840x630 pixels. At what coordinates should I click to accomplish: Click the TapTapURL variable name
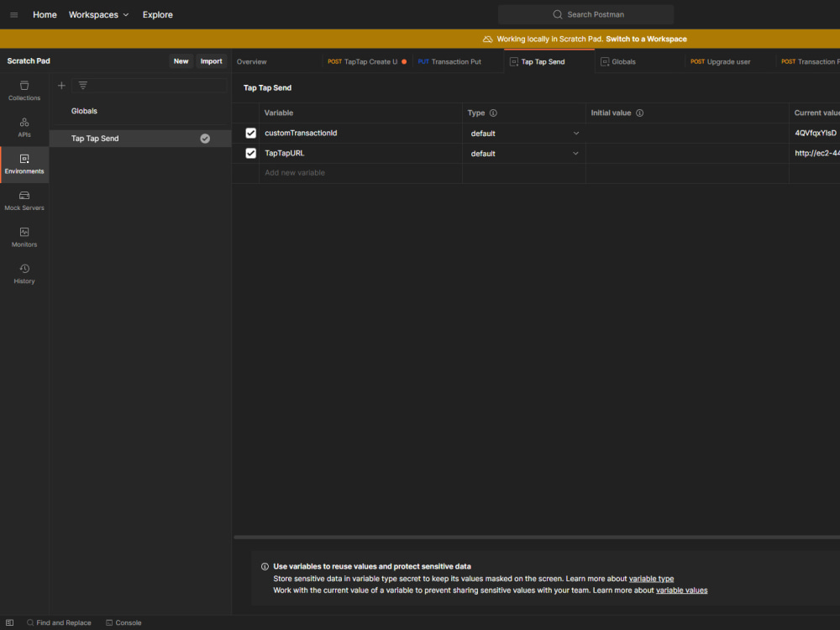click(285, 153)
